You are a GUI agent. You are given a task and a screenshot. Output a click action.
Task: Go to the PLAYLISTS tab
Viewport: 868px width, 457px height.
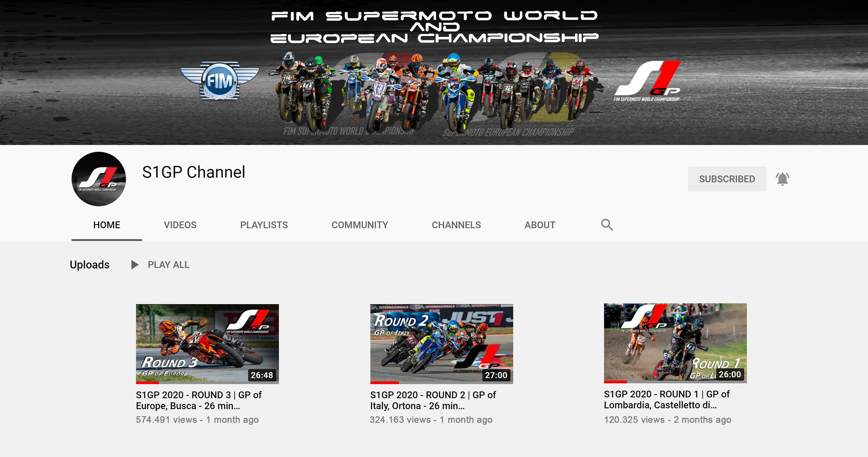coord(264,225)
